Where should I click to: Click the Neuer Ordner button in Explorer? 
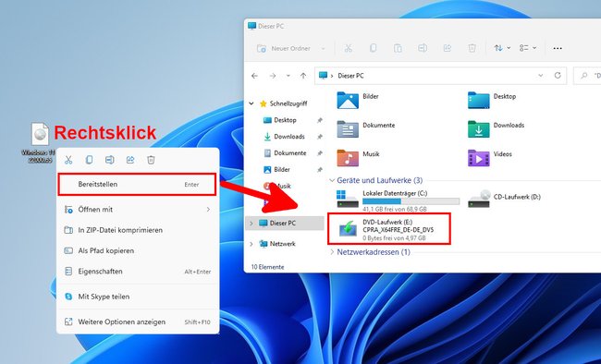tap(284, 48)
